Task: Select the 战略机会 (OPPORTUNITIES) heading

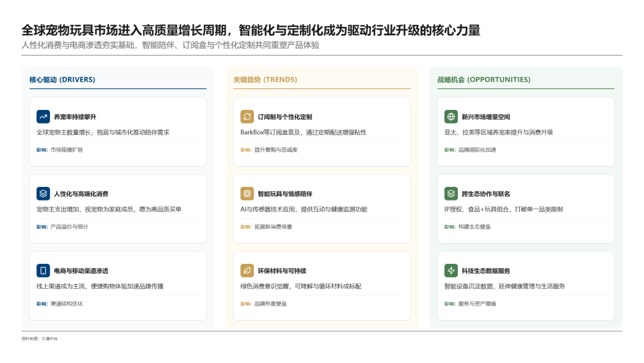Action: click(x=482, y=78)
